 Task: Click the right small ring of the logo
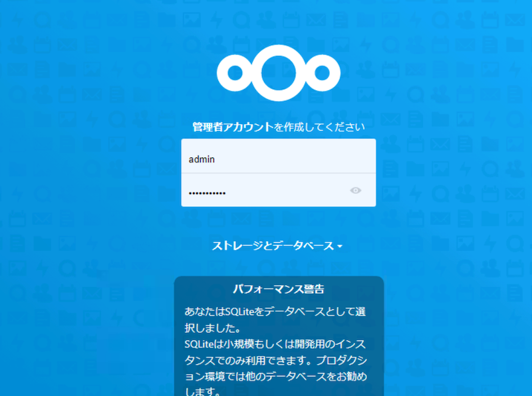pos(322,73)
